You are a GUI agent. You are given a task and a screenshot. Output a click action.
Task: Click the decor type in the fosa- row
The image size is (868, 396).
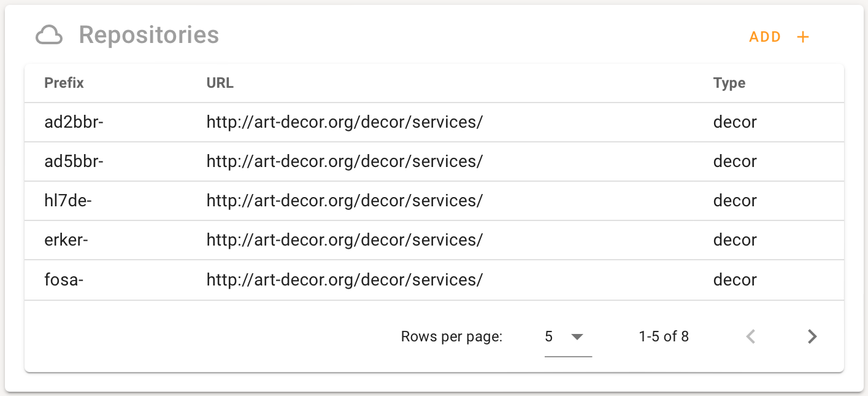tap(734, 280)
